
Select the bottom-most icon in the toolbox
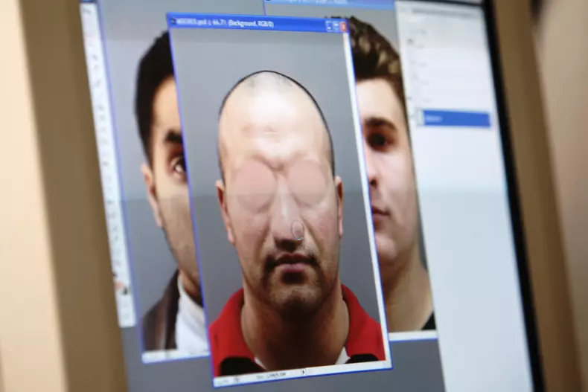[x=127, y=316]
